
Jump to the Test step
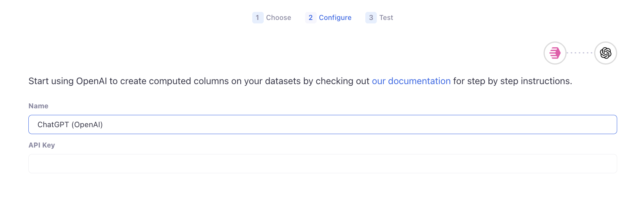coord(386,18)
